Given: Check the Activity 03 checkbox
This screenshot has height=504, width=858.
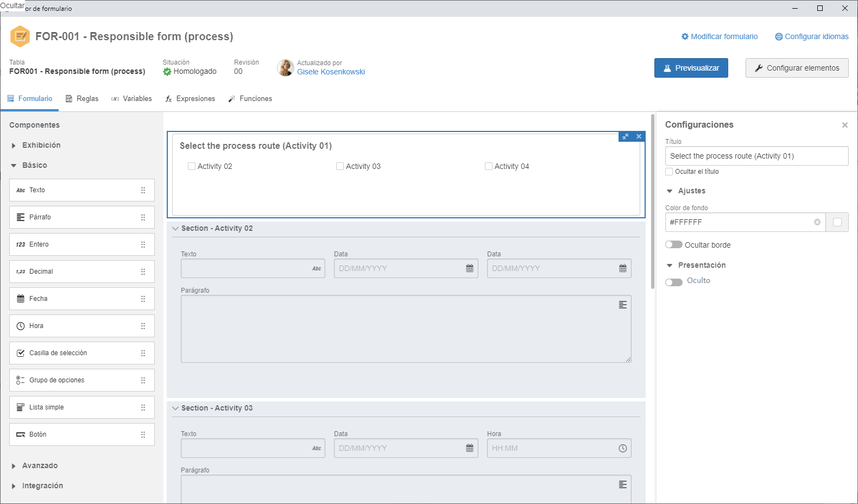Looking at the screenshot, I should click(x=340, y=166).
